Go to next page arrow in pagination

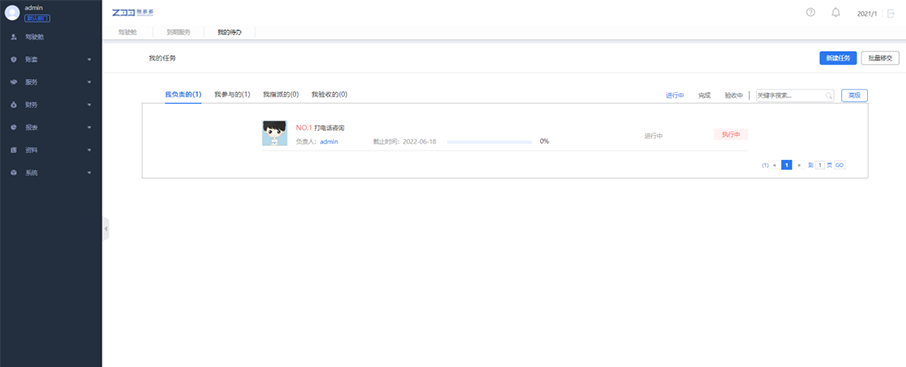pyautogui.click(x=799, y=165)
